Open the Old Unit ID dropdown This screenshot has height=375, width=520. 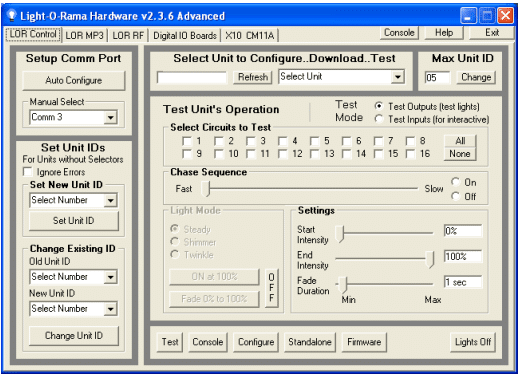110,277
